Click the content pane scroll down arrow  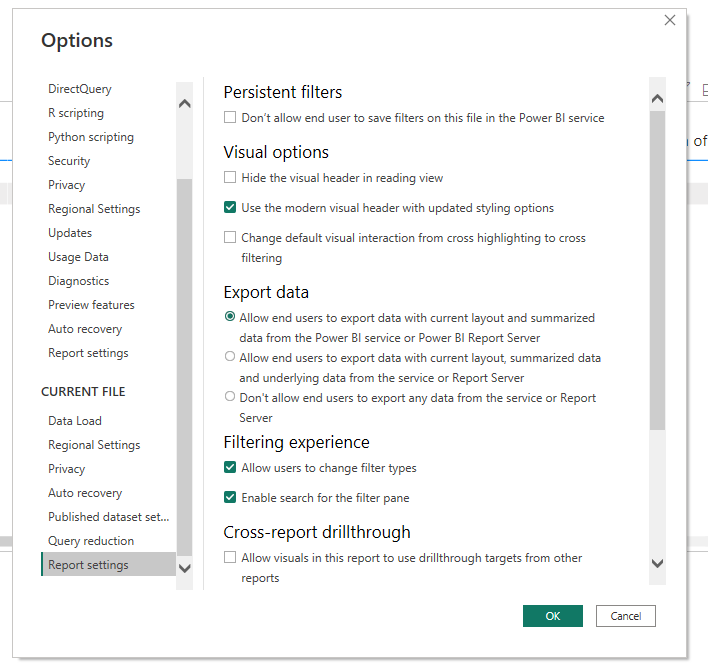(x=657, y=563)
